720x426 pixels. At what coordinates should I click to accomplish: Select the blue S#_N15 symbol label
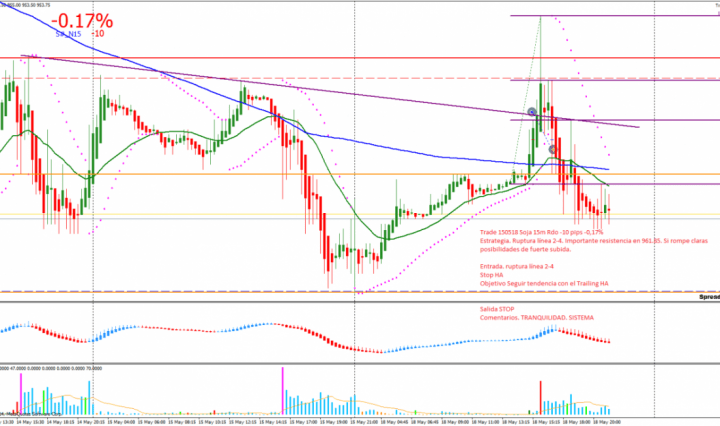(68, 33)
